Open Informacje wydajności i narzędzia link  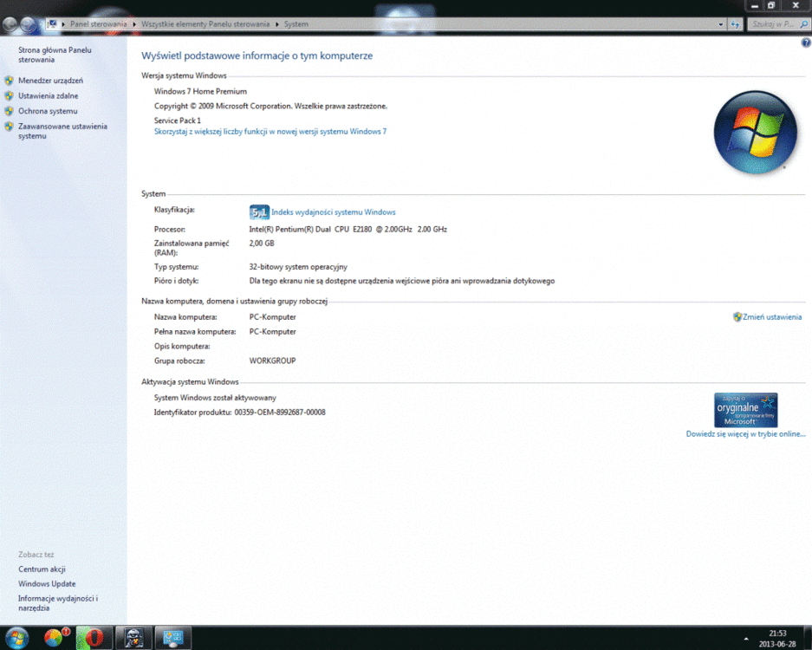[x=58, y=603]
